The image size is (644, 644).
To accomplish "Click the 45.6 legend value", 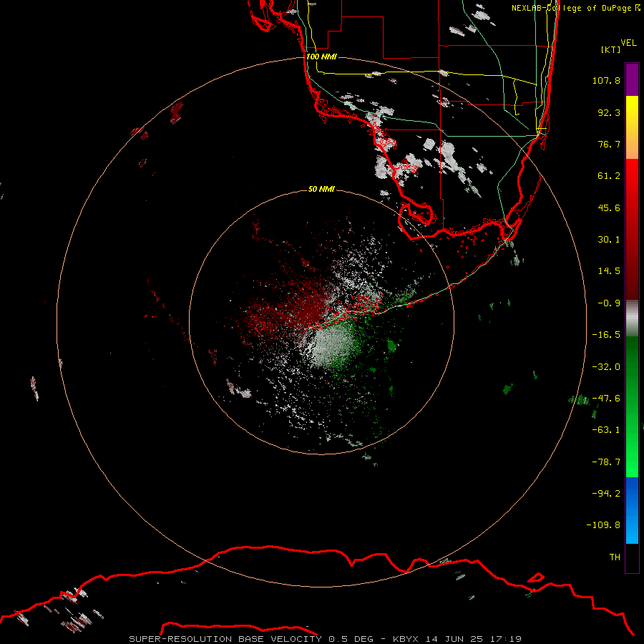I will click(609, 208).
